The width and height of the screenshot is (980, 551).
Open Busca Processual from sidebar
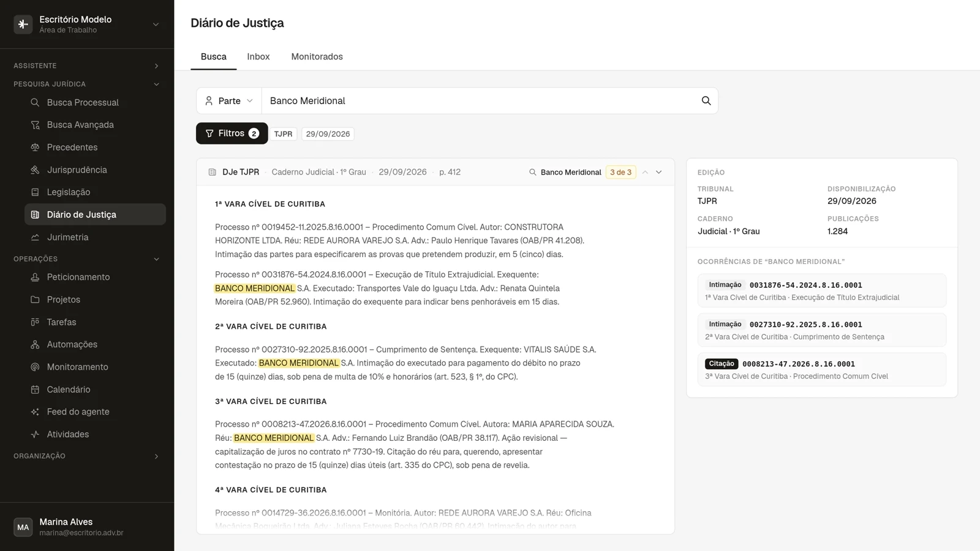(95, 102)
